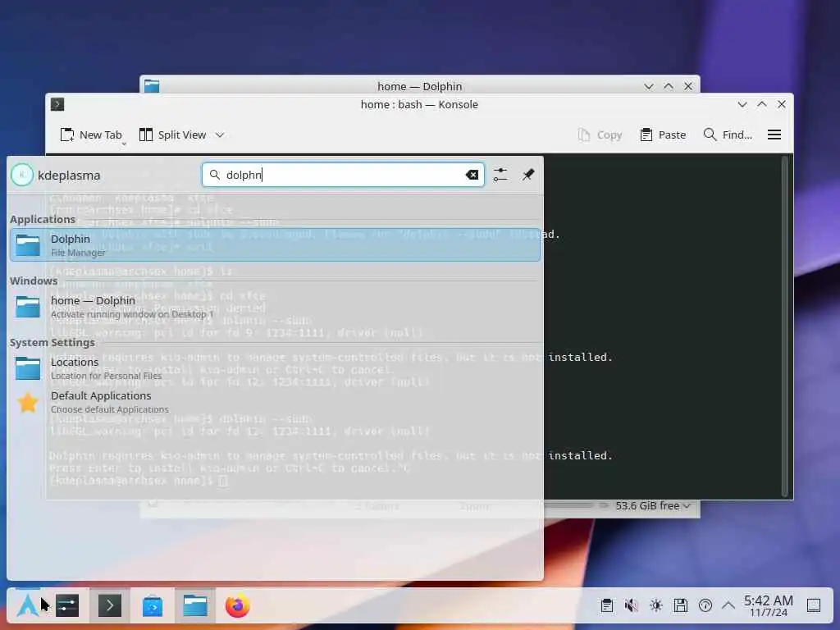Click Split View in Konsole
This screenshot has width=840, height=630.
click(172, 135)
